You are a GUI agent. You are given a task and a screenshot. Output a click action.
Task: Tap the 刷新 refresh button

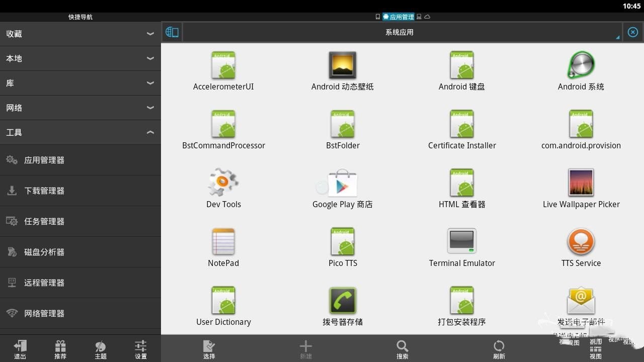(x=499, y=349)
